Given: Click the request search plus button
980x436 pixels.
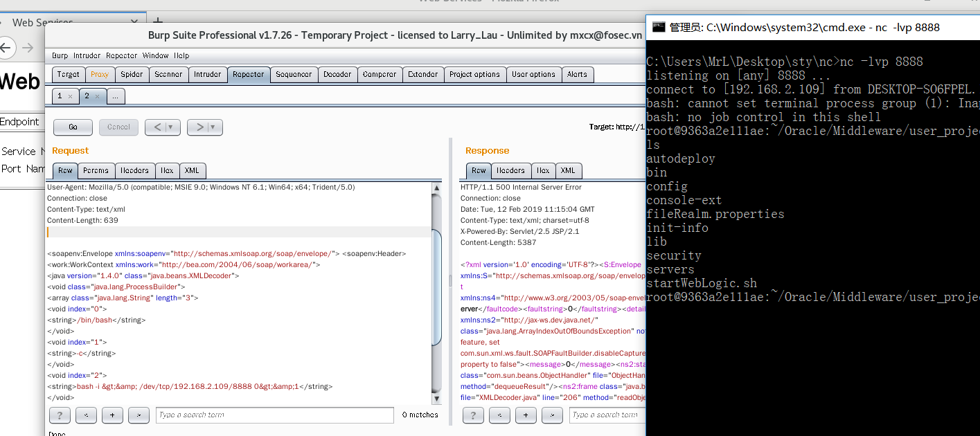Looking at the screenshot, I should pyautogui.click(x=112, y=415).
